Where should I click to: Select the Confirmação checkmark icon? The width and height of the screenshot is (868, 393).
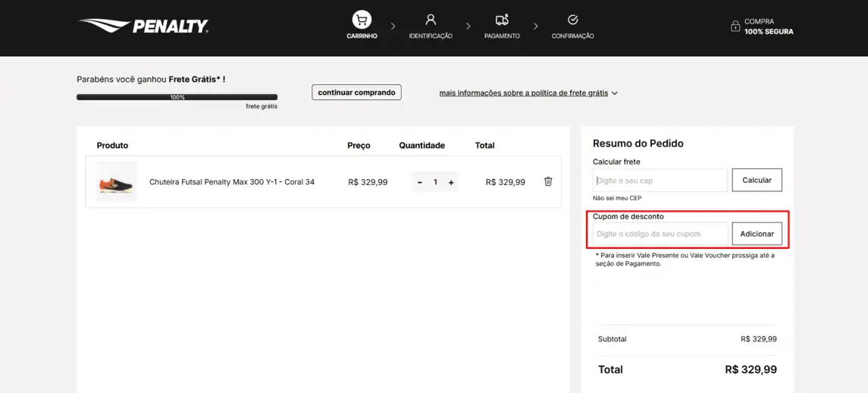[573, 20]
